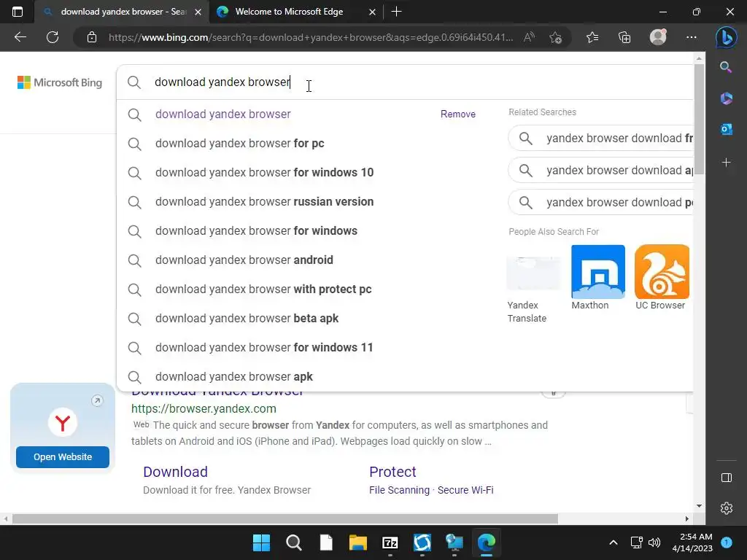Open clock showing 2:54 AM
The image size is (747, 560).
point(692,542)
